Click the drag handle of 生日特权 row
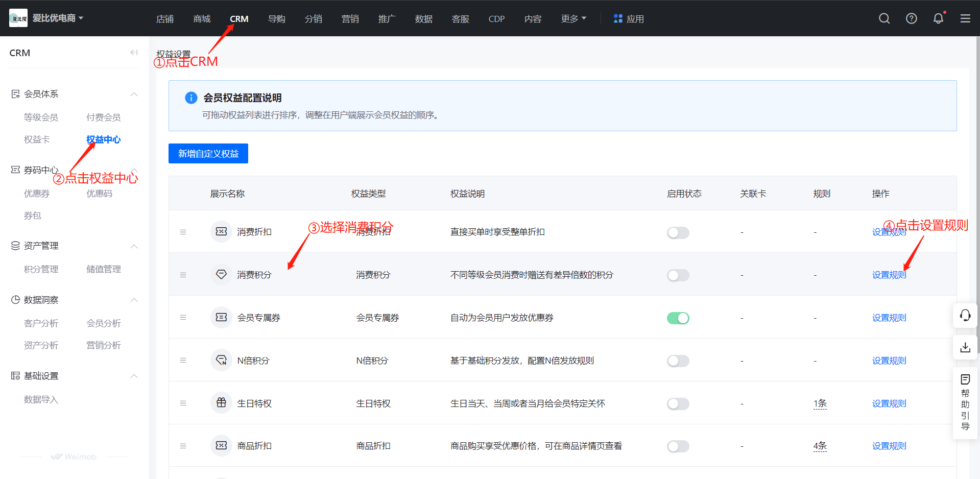The height and width of the screenshot is (479, 980). [x=183, y=403]
